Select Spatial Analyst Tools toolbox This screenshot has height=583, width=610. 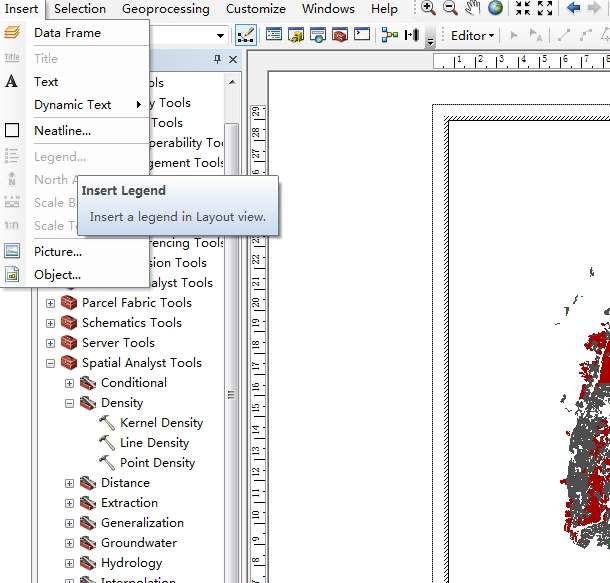(x=142, y=363)
